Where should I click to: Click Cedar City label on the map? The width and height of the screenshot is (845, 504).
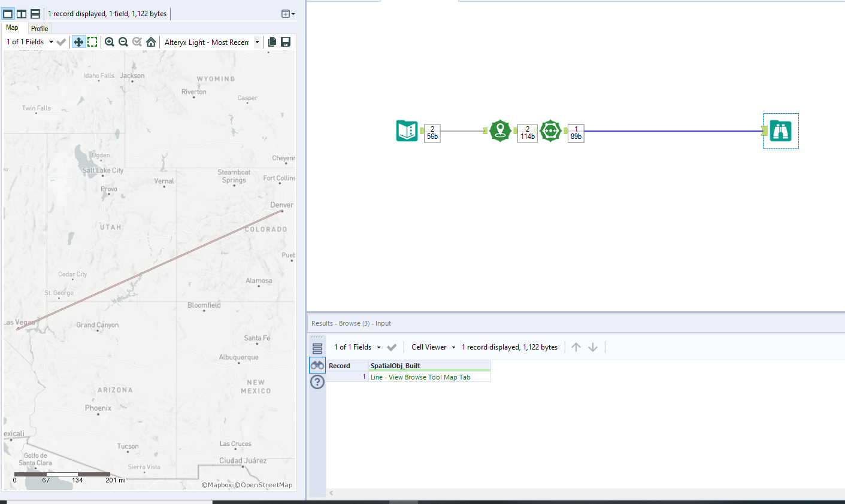(x=72, y=274)
